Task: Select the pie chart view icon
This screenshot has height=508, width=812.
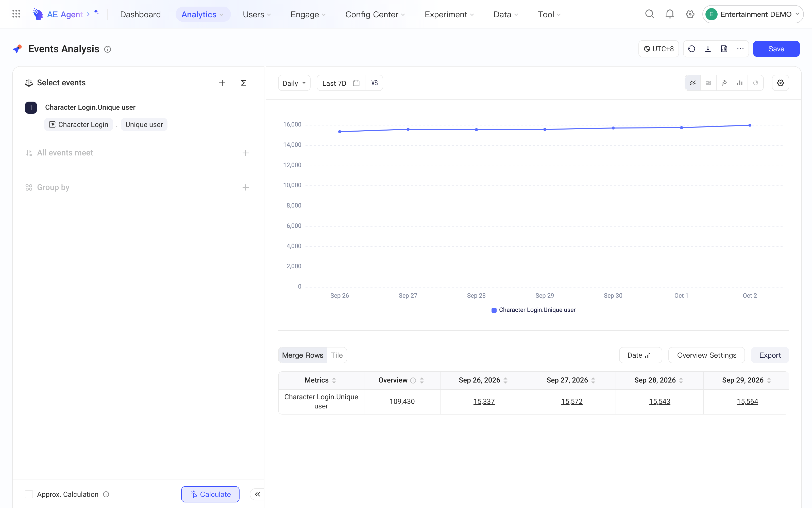Action: pos(756,83)
